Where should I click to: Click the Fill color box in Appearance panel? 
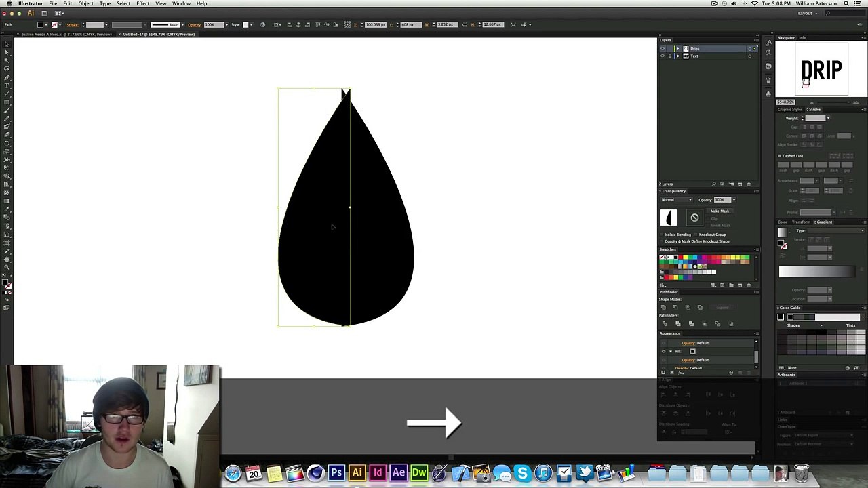coord(692,352)
